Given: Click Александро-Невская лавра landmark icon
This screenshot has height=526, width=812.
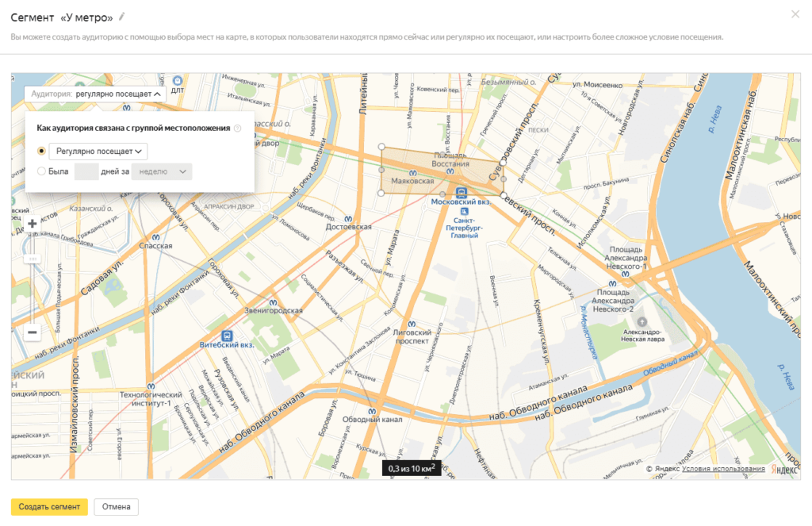Looking at the screenshot, I should click(642, 322).
